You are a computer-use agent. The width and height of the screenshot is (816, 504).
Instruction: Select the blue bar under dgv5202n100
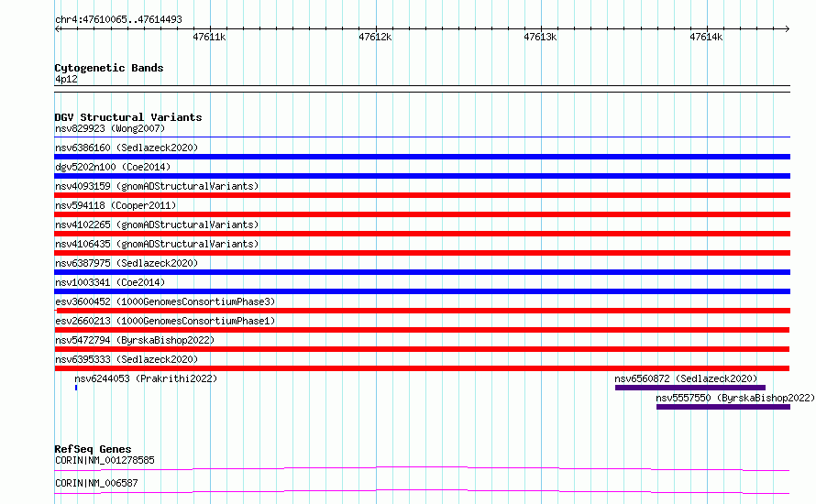click(x=422, y=176)
